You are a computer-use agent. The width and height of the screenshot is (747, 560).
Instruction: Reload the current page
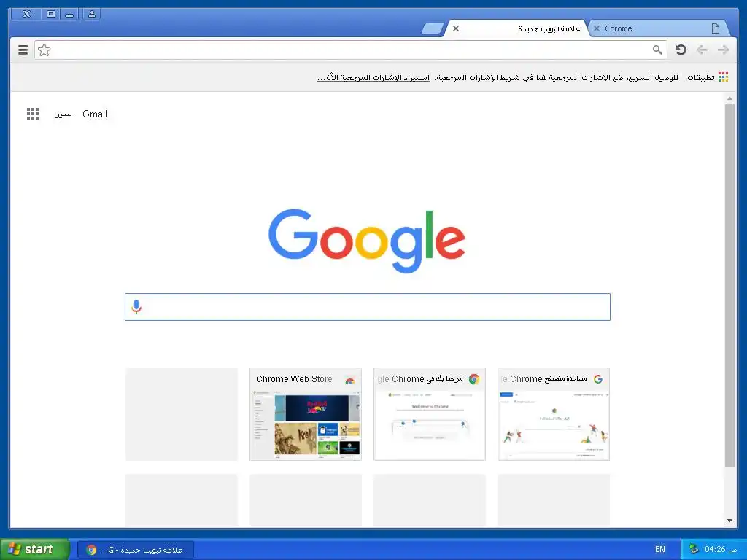[681, 50]
